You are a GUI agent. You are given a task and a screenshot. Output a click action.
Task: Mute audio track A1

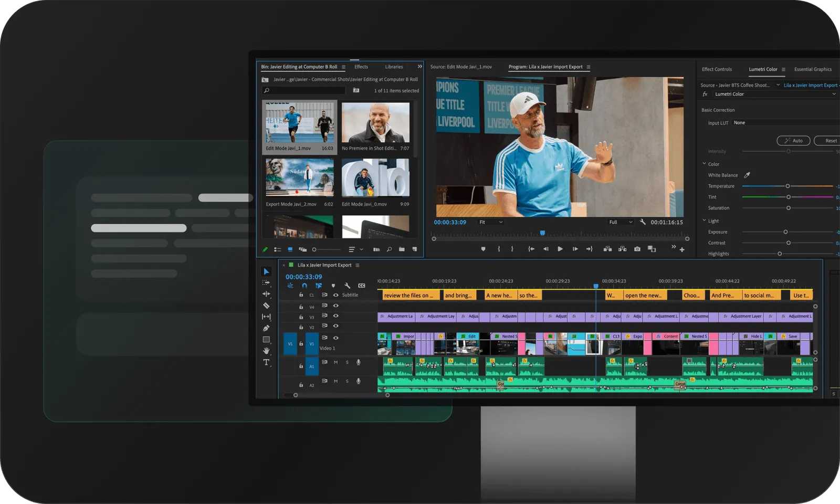pos(336,362)
